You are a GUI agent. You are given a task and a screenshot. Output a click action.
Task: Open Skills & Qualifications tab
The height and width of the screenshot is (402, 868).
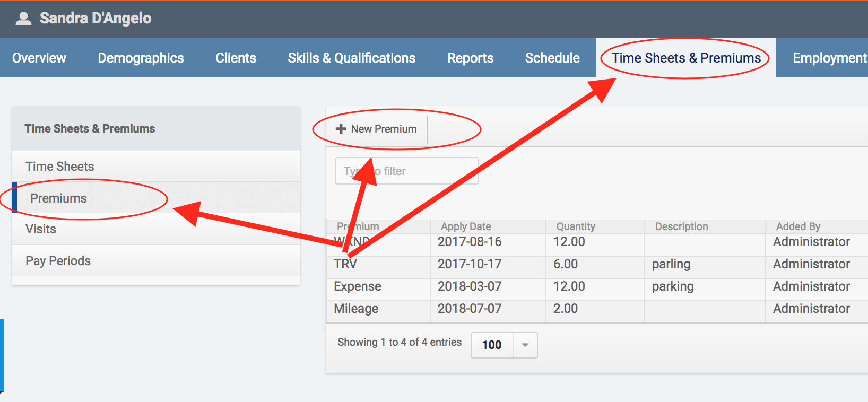coord(351,58)
